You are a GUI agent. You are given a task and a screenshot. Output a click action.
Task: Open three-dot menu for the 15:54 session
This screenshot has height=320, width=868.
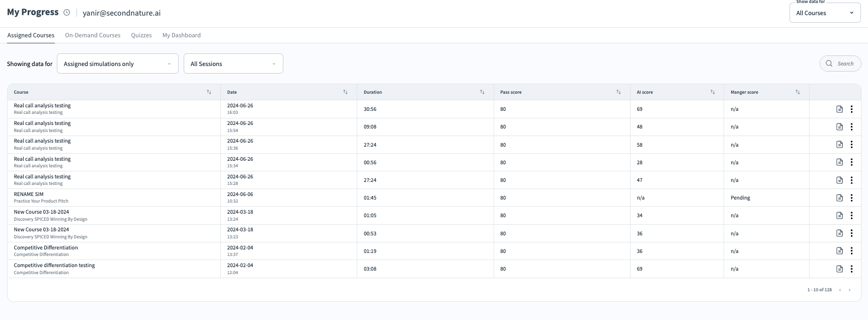point(851,127)
